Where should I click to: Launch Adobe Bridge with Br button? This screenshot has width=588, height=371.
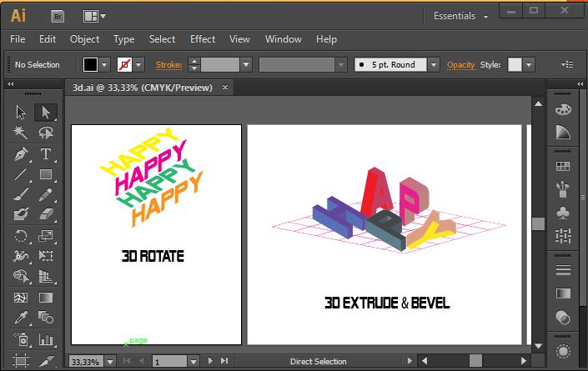(58, 16)
